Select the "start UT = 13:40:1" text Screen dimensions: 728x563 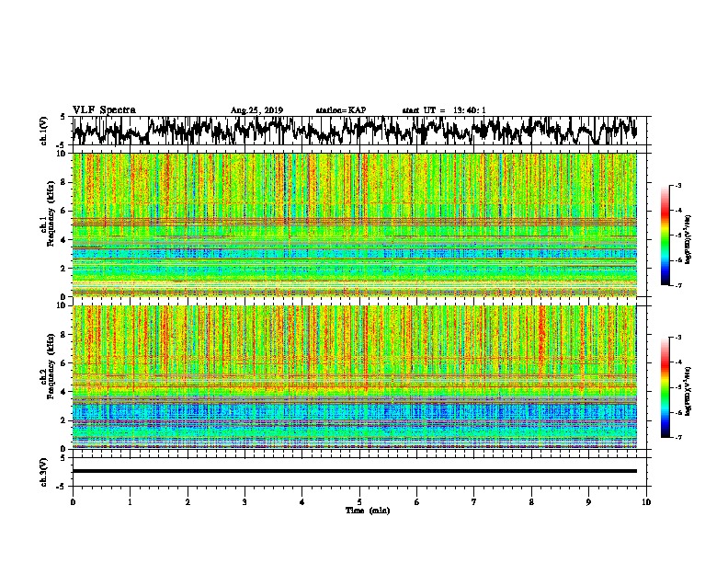(x=444, y=110)
